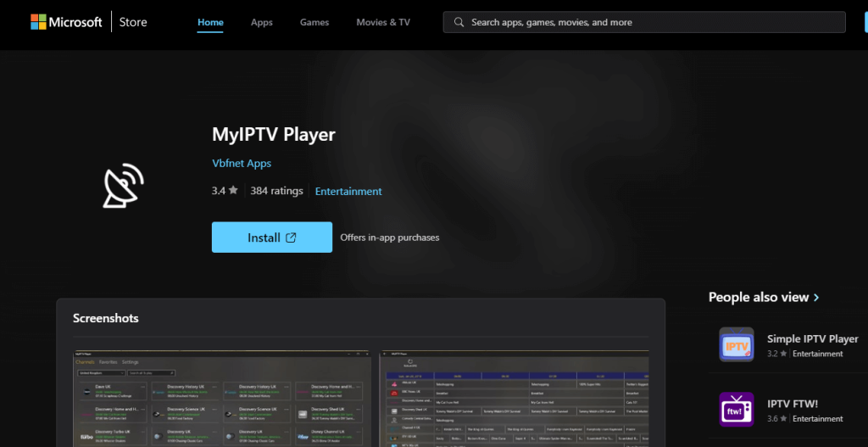This screenshot has width=868, height=447.
Task: Open the IPTV FTW! app icon
Action: [737, 410]
